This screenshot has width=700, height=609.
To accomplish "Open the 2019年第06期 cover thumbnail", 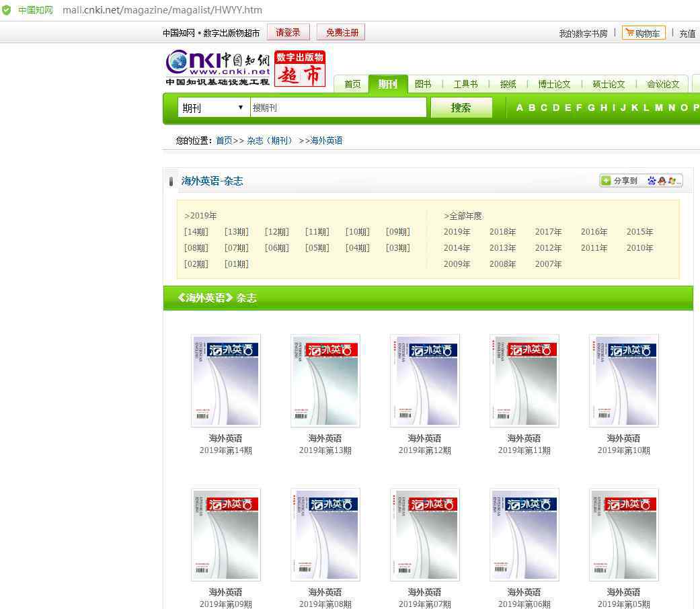I will coord(524,534).
